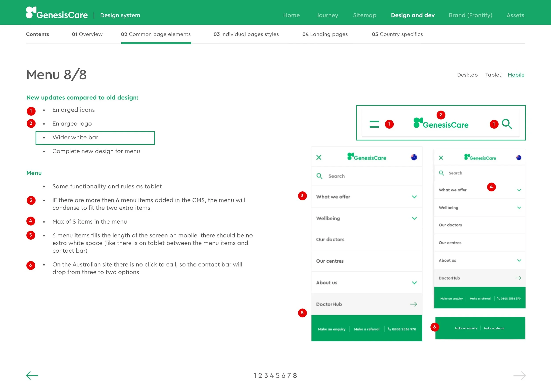Click Make a referral in two-option contact bar

[494, 328]
